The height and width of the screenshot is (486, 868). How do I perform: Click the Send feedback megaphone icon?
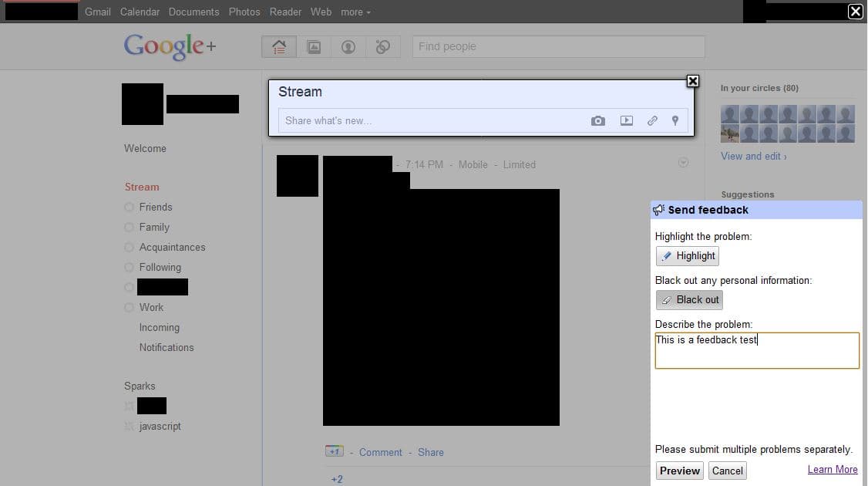point(658,210)
